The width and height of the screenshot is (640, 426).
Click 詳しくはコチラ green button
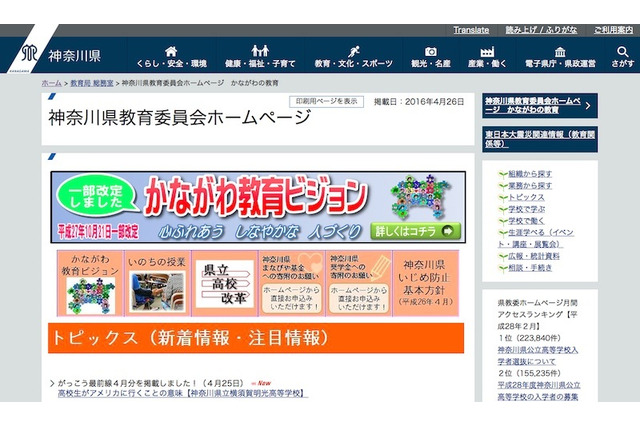(x=416, y=231)
